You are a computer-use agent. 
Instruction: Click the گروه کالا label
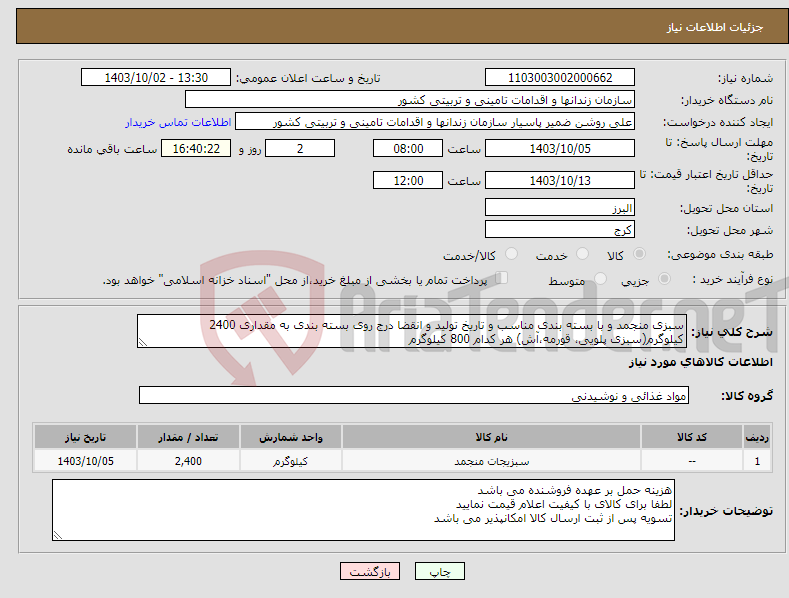click(747, 396)
